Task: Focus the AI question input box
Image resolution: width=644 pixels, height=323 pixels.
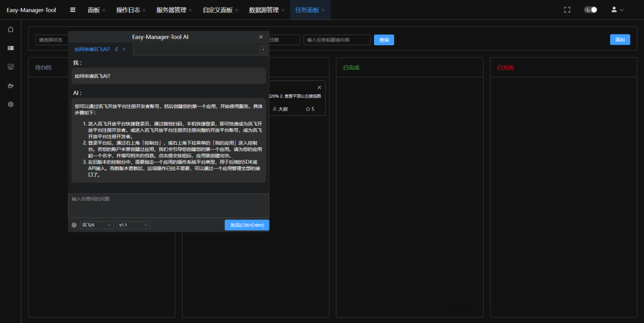Action: [x=168, y=206]
